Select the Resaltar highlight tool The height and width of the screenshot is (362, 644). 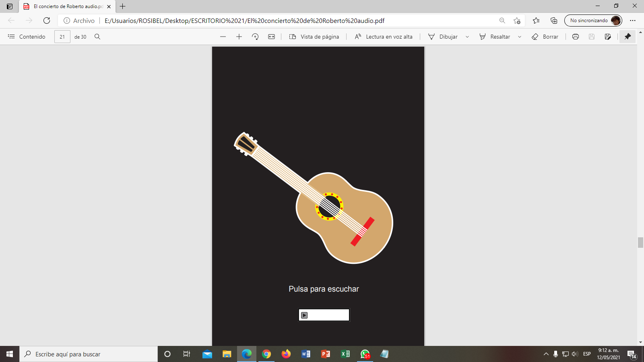tap(495, 37)
